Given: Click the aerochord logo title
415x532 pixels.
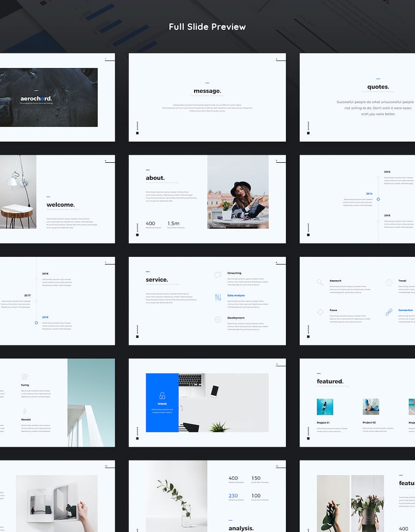Looking at the screenshot, I should [x=36, y=99].
